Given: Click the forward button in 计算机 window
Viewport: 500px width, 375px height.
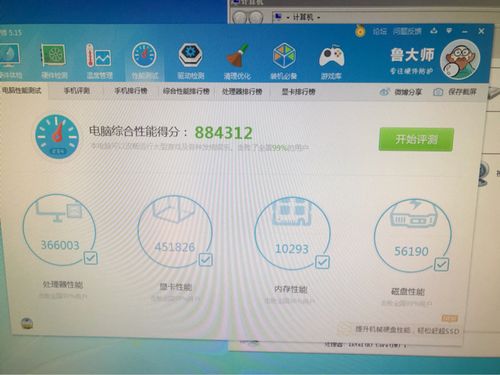Looking at the screenshot, I should (255, 17).
